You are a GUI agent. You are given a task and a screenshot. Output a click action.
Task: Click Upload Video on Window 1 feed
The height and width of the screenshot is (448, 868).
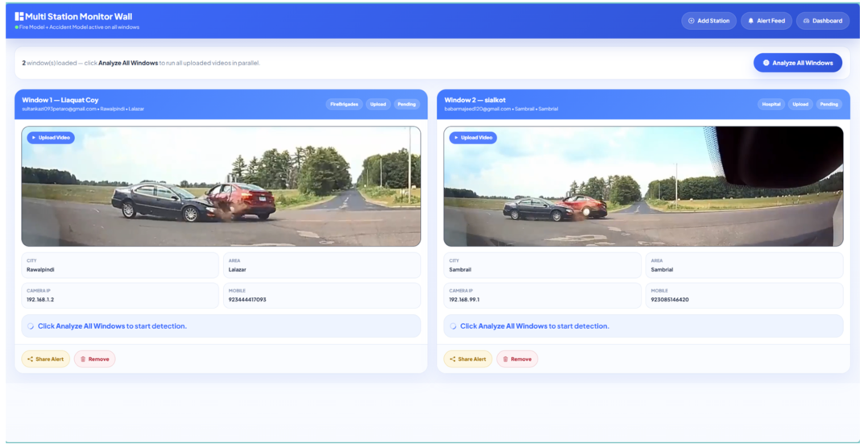51,137
